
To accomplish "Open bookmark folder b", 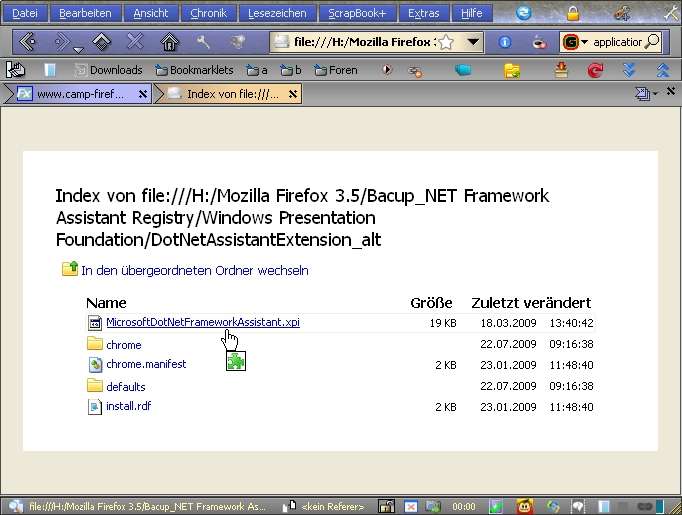I will pyautogui.click(x=291, y=70).
